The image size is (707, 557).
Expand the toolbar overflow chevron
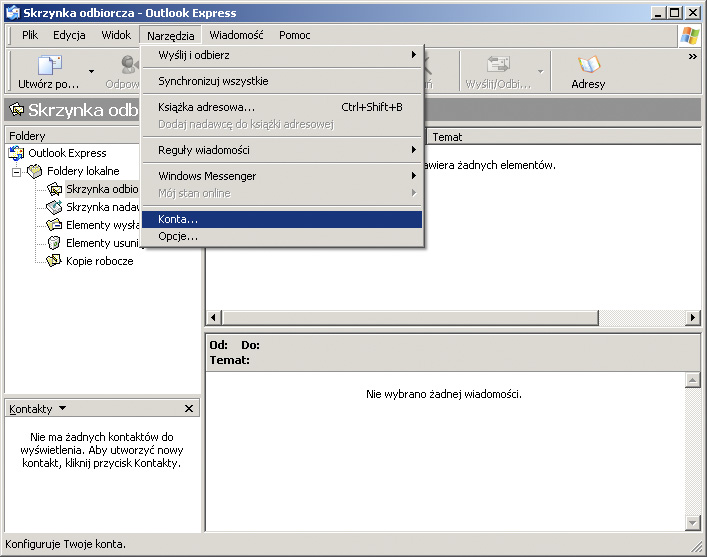[693, 56]
